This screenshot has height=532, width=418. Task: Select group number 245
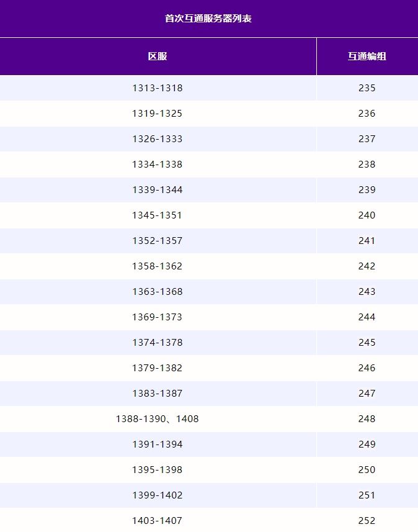click(x=367, y=342)
